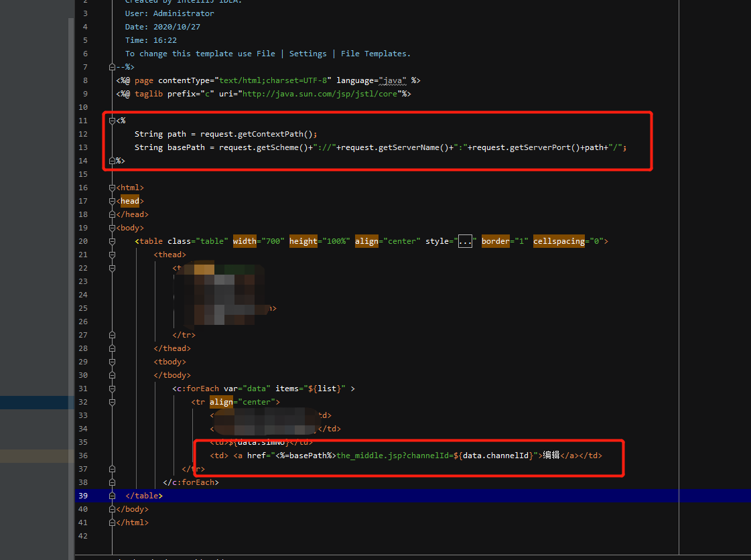Image resolution: width=751 pixels, height=560 pixels.
Task: Click the highlighted height="100%" attribute
Action: tap(320, 241)
